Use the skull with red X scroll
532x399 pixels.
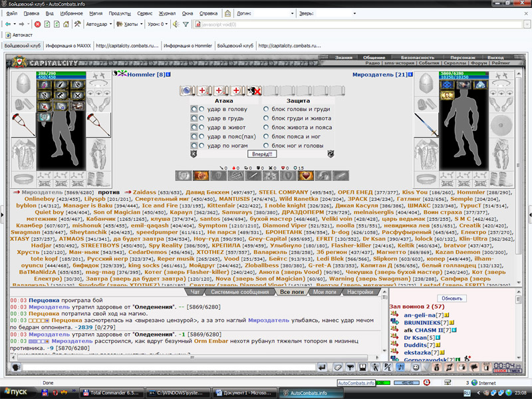pos(254,90)
